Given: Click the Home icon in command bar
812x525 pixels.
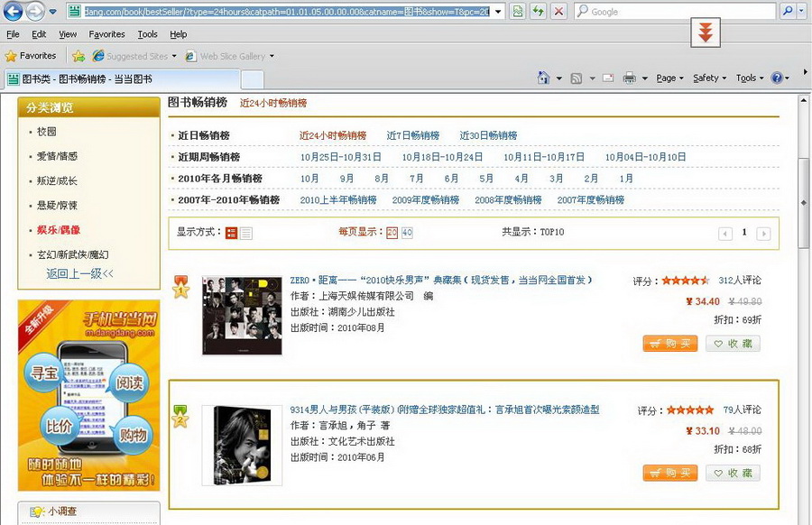Looking at the screenshot, I should click(x=543, y=78).
